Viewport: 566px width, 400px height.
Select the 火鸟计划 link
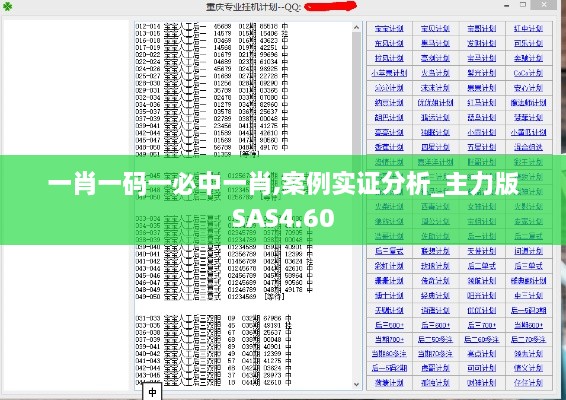(435, 73)
